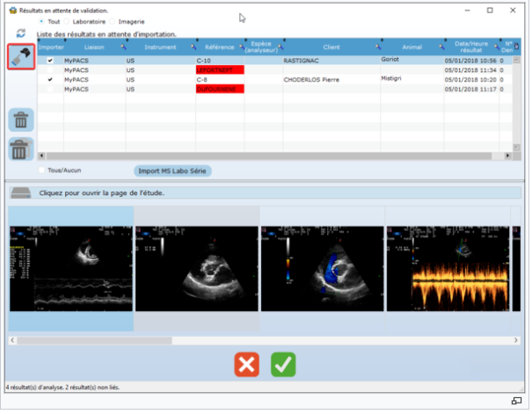Check import box for LEFORTNEPT row

50,70
